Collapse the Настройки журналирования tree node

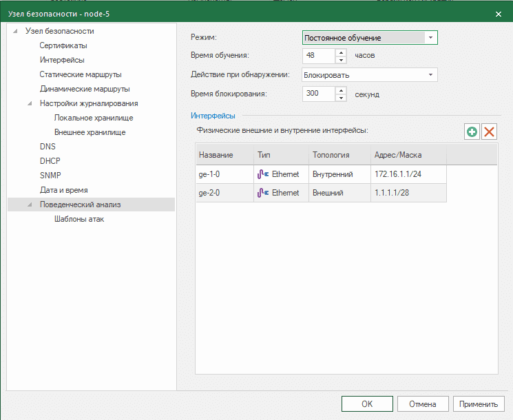tap(30, 103)
